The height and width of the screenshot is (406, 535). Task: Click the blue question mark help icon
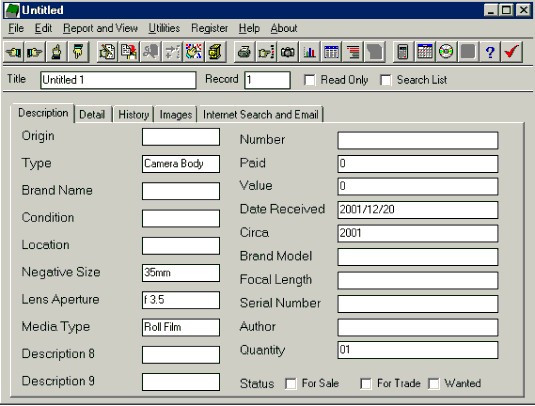490,52
